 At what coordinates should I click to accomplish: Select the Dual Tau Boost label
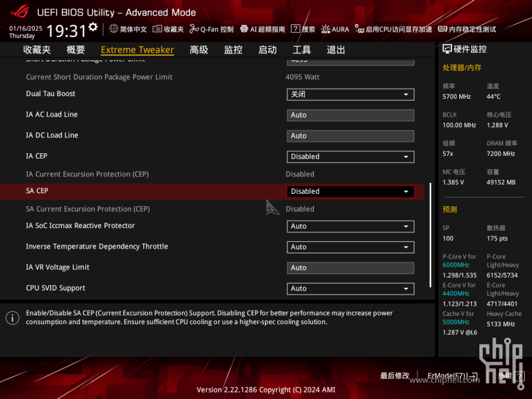[50, 93]
